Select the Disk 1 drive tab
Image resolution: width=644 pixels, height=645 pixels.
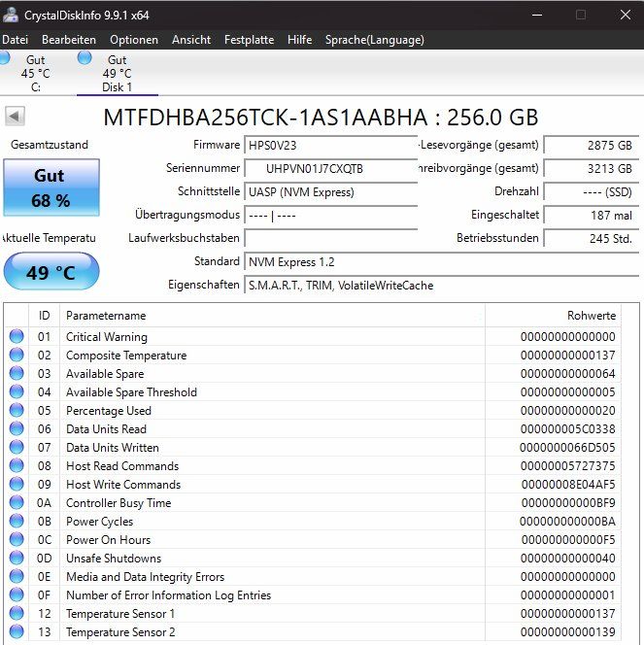point(118,73)
